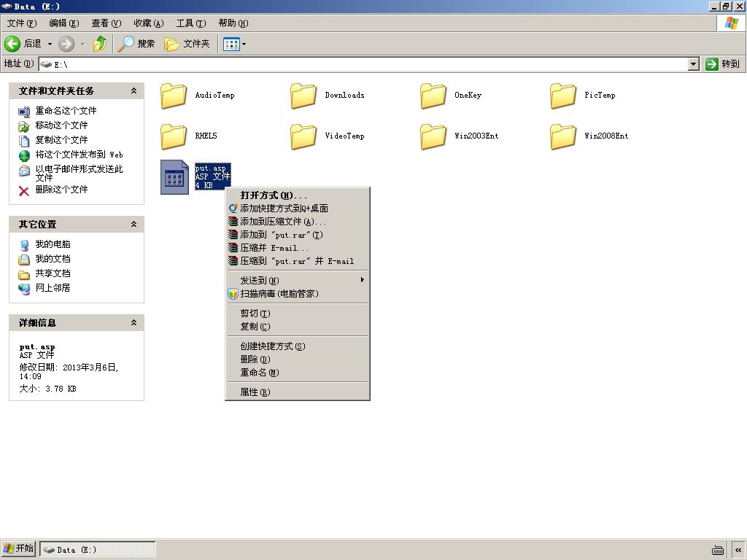
Task: Choose 压缩到 "put.rar" 并 E-mail
Action: point(298,261)
